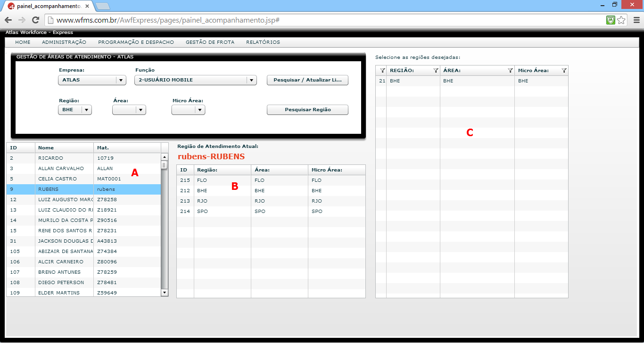This screenshot has width=644, height=343.
Task: Click the user list scroll-down arrow
Action: 165,293
